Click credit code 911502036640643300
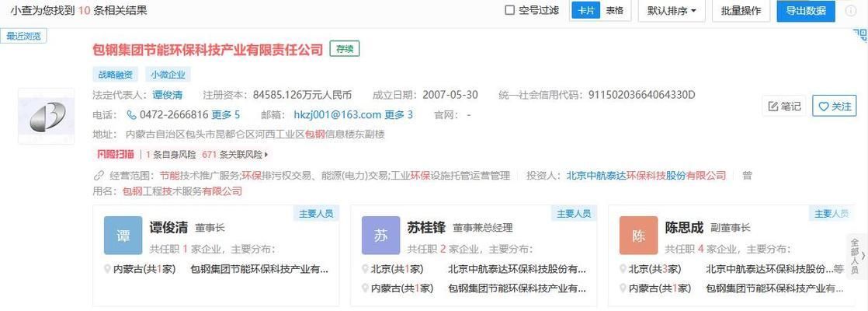The image size is (868, 311). point(641,95)
